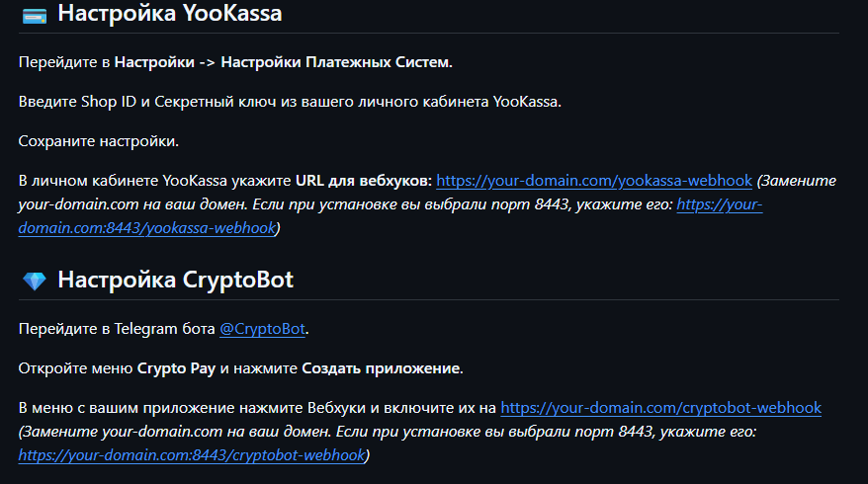868x484 pixels.
Task: Click the bold "Crypto Pay" text
Action: [x=176, y=367]
